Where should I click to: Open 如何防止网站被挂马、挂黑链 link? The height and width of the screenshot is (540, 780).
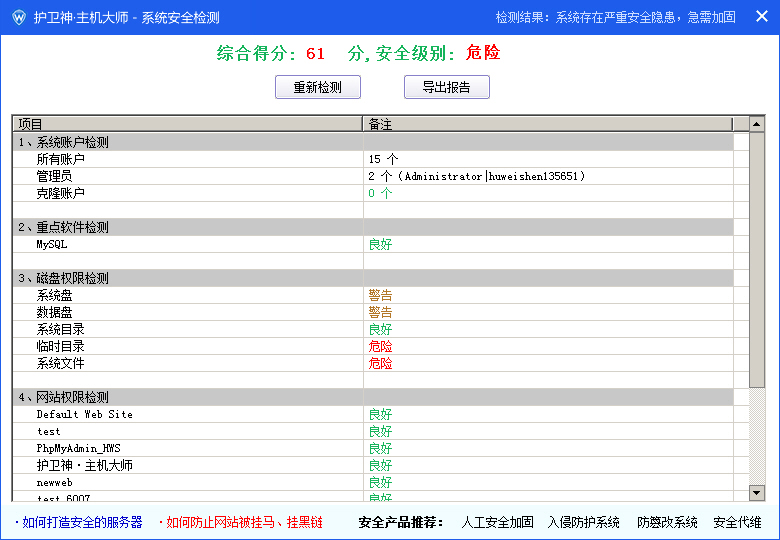pos(243,522)
